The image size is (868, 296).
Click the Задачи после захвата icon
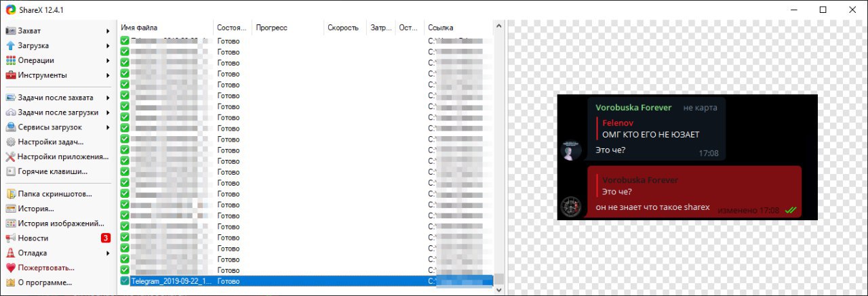[11, 98]
